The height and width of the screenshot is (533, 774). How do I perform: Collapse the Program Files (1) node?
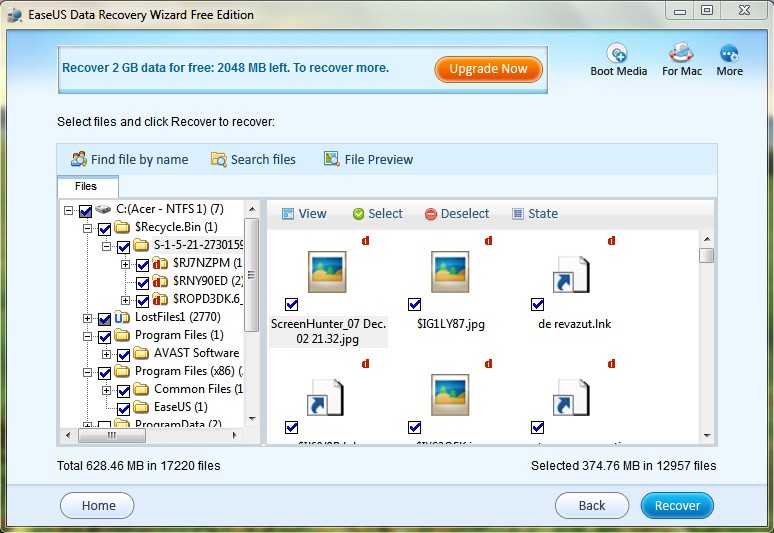tap(87, 337)
